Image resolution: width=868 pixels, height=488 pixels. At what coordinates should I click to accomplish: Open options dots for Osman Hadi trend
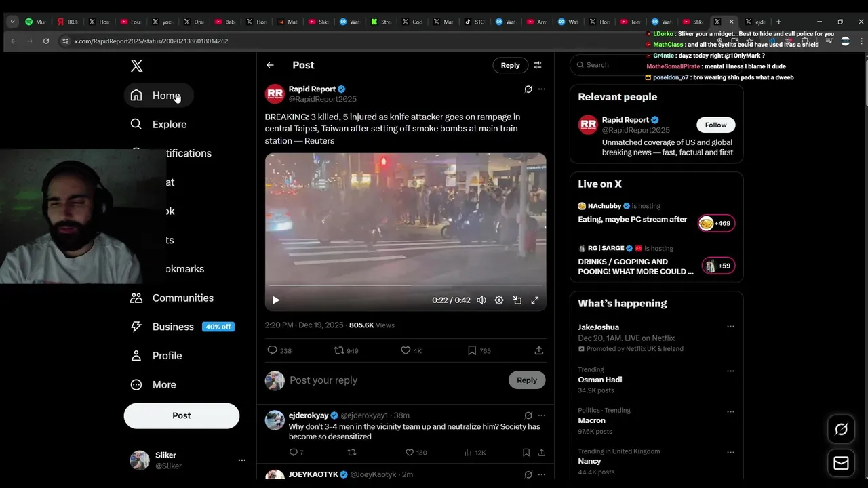point(730,371)
